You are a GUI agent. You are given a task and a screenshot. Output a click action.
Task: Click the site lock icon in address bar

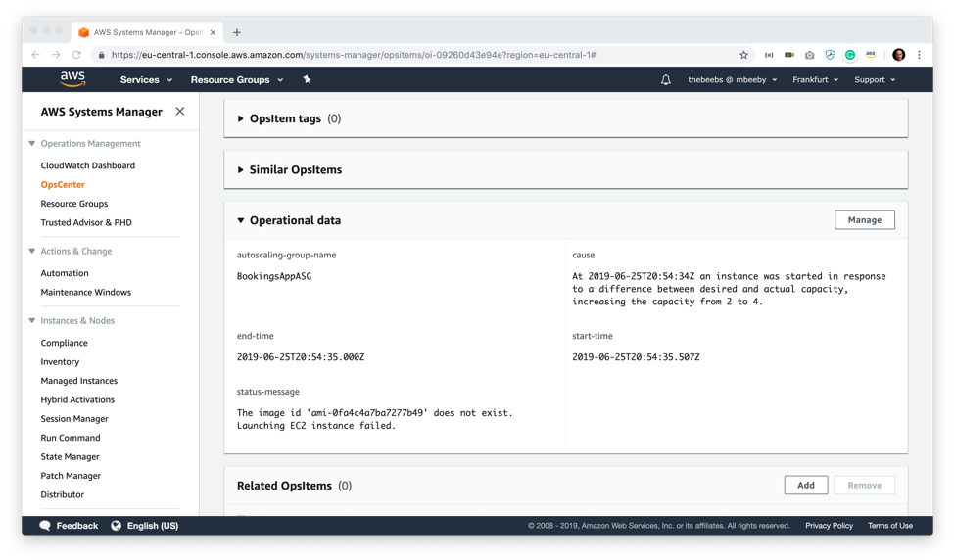(x=102, y=55)
